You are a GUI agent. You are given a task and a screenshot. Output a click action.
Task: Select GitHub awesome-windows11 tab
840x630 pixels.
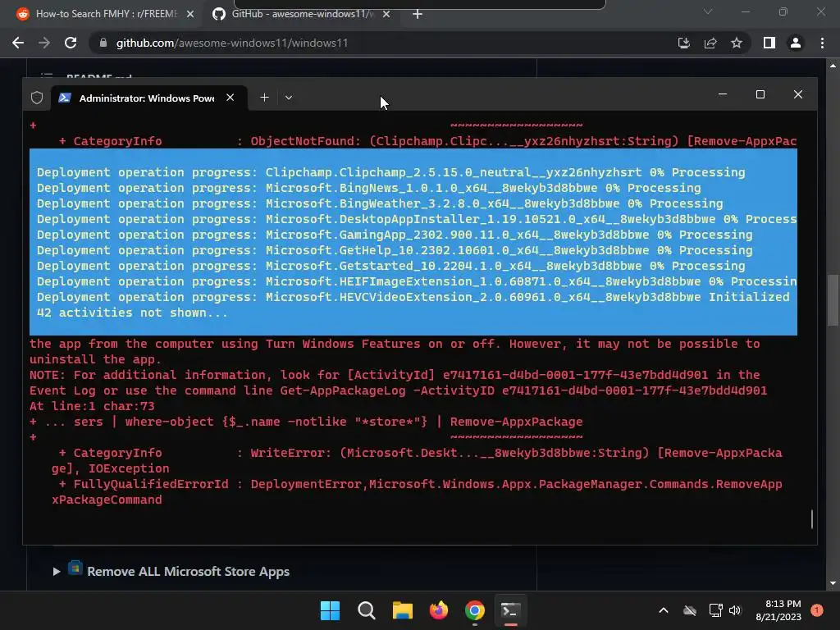point(300,14)
